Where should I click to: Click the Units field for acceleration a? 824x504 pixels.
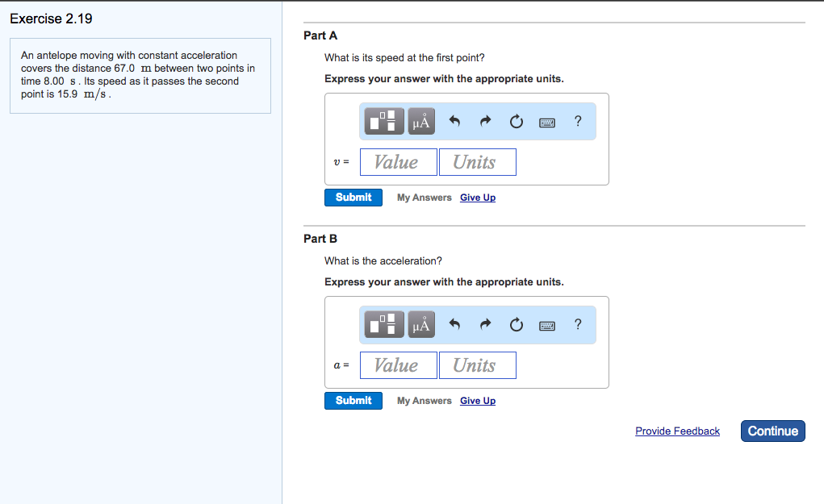click(477, 365)
